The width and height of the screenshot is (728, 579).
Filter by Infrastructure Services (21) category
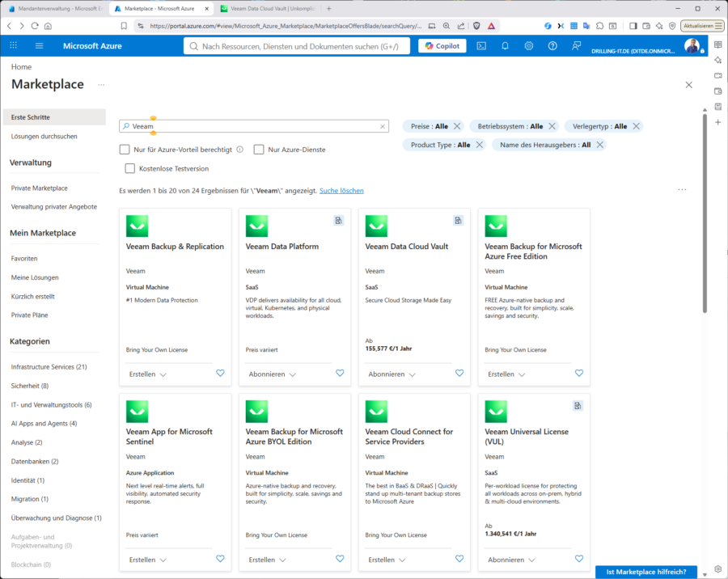[49, 367]
